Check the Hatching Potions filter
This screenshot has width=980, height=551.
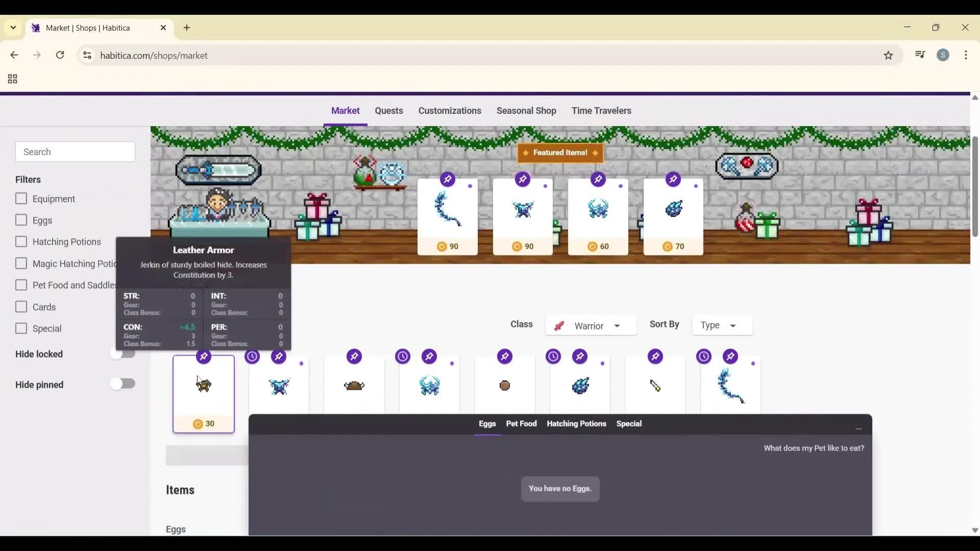21,242
